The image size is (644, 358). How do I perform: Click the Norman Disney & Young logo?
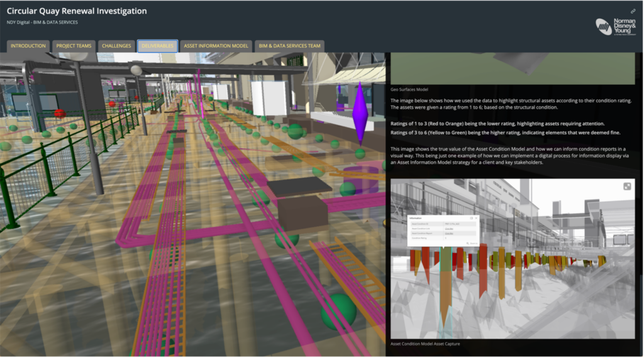click(x=615, y=26)
